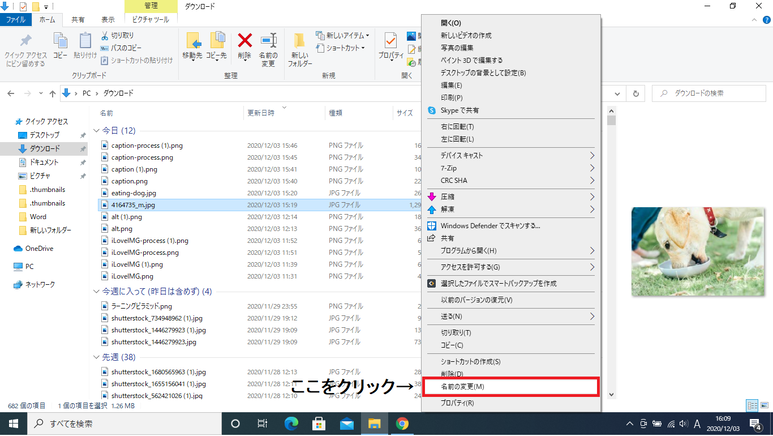Click the taskbar search box
Screen dimensions: 773x436
click(124, 424)
